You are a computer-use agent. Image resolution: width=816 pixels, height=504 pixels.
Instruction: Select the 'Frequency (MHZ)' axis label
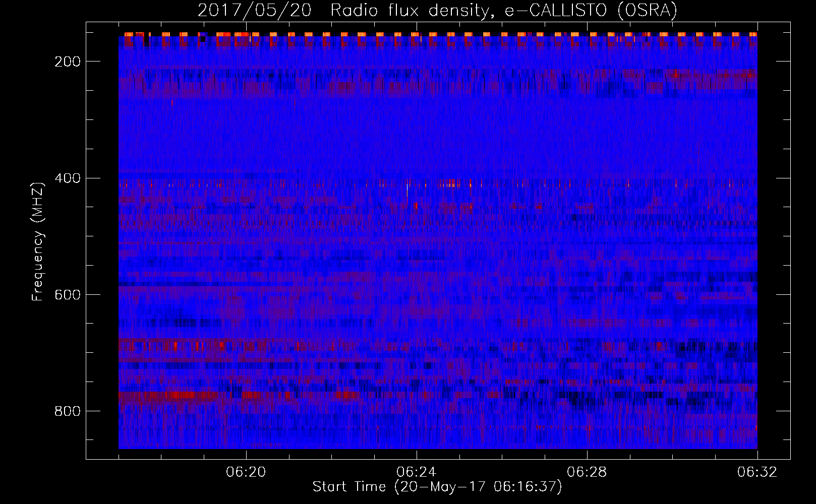click(x=38, y=241)
